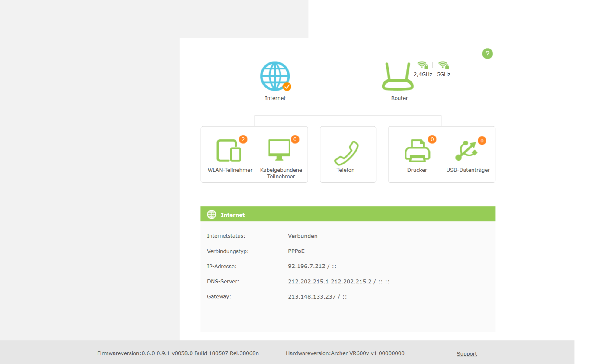Click the orange checkmark on Internet icon
Screen dimensions: 593x364
pyautogui.click(x=287, y=87)
